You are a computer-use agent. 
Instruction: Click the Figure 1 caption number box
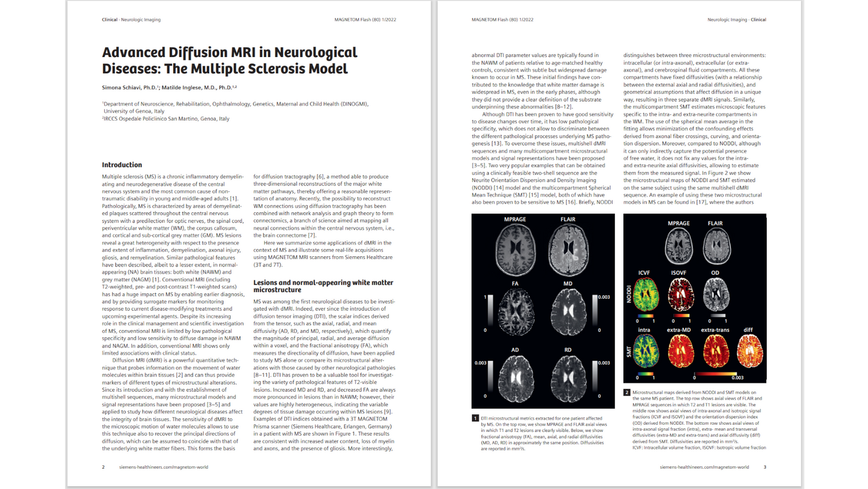(x=475, y=418)
